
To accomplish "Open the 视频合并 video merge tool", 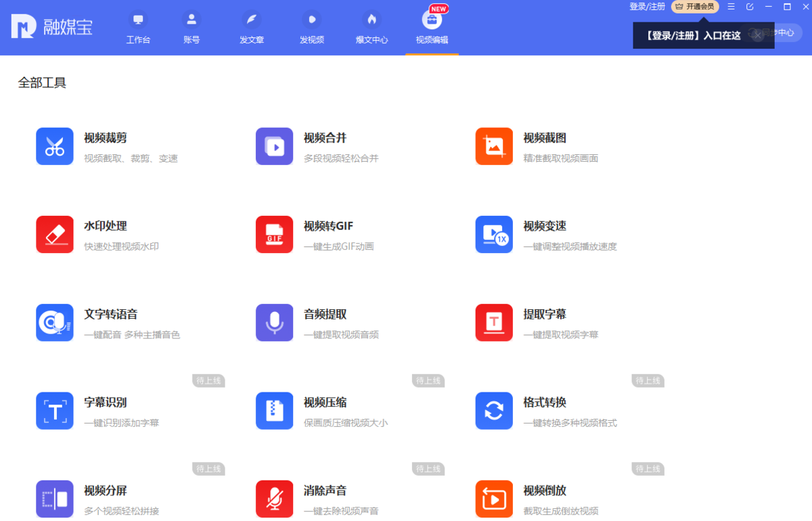I will point(315,145).
